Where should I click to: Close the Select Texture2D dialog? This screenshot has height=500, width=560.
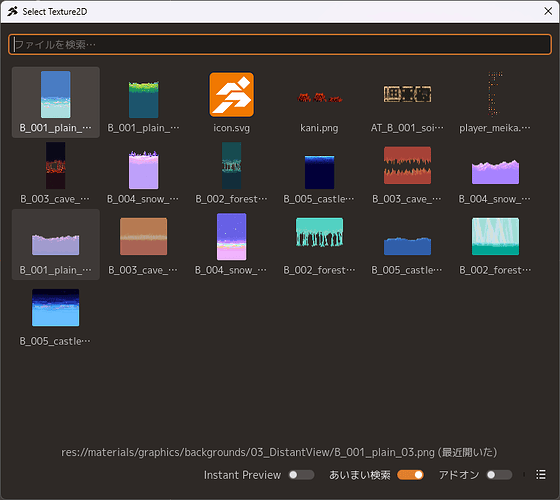pos(548,11)
